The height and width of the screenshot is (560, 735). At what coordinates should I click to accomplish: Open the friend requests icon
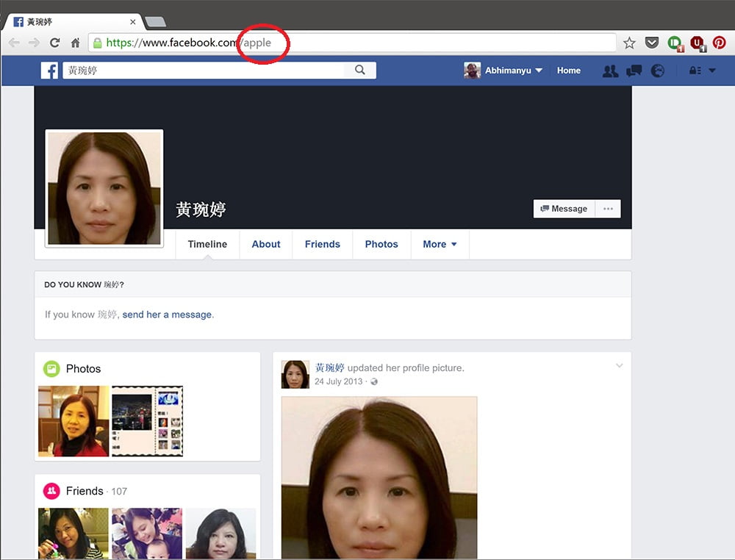[611, 71]
